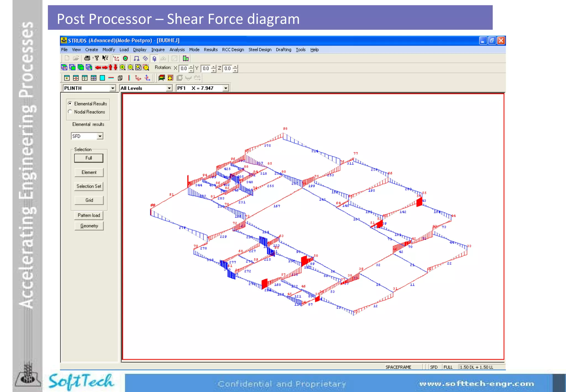The width and height of the screenshot is (566, 392).
Task: Pan down with the red down arrow
Action: (115, 67)
